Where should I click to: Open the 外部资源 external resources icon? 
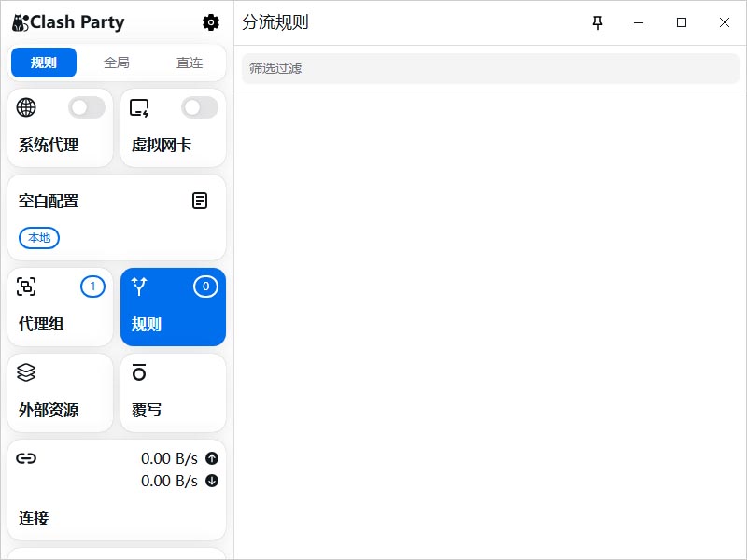point(26,372)
